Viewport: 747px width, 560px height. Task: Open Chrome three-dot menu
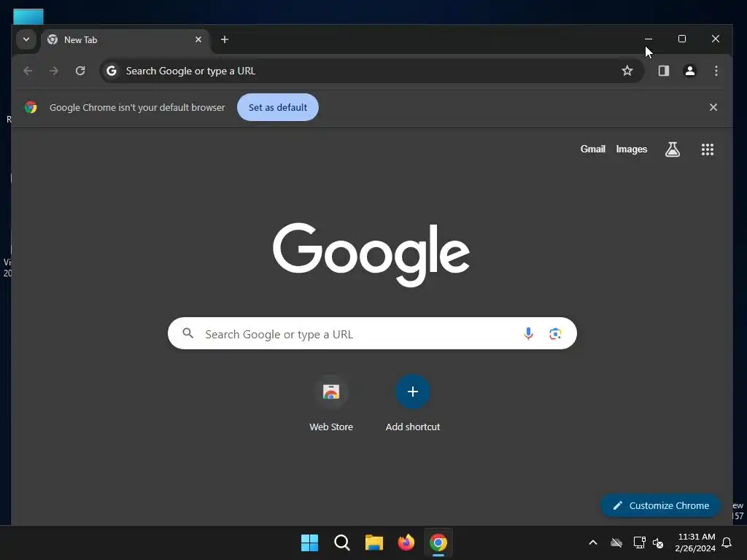pos(716,71)
